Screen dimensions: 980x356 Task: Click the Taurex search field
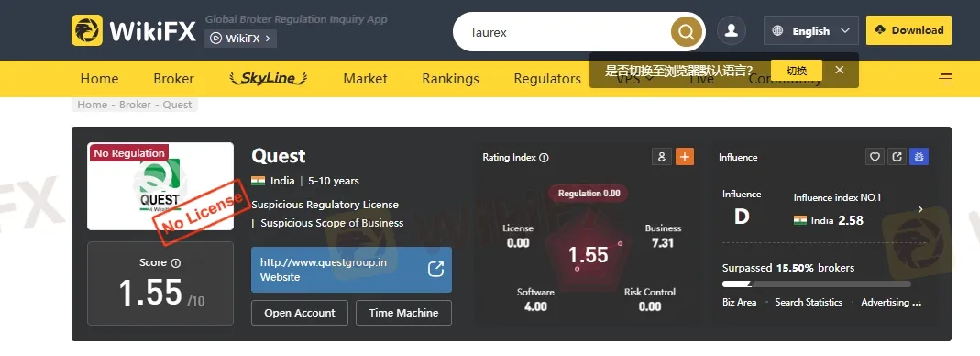[x=563, y=32]
